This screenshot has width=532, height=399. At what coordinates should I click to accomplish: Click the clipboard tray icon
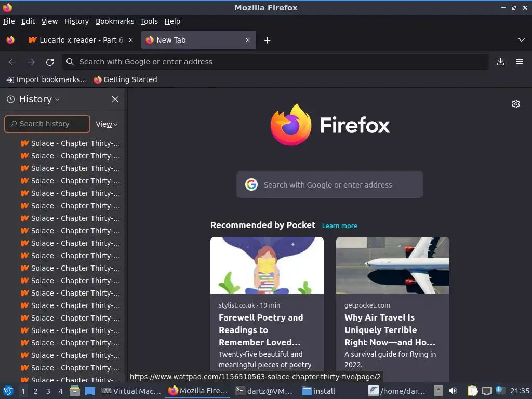pos(472,391)
